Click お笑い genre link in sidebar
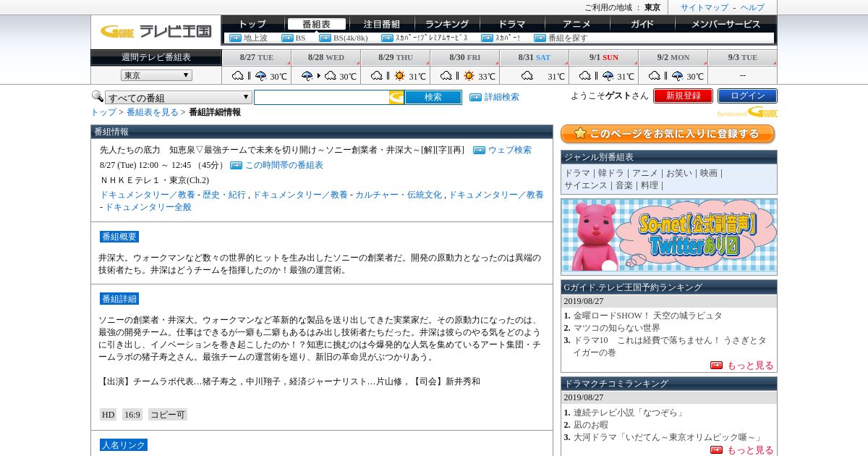Image resolution: width=868 pixels, height=456 pixels. (x=678, y=173)
